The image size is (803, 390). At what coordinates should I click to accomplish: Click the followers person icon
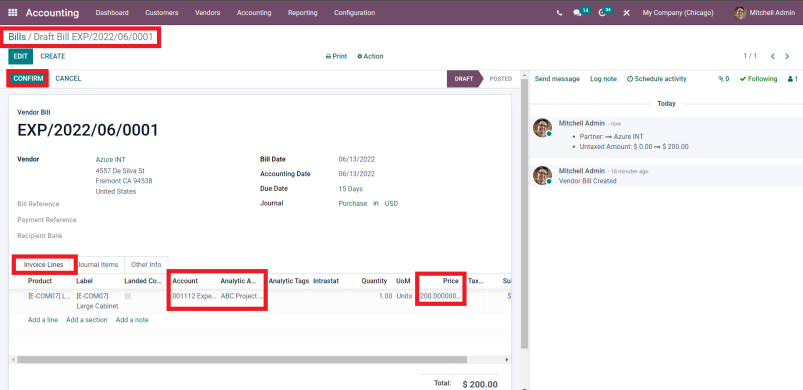(x=793, y=79)
